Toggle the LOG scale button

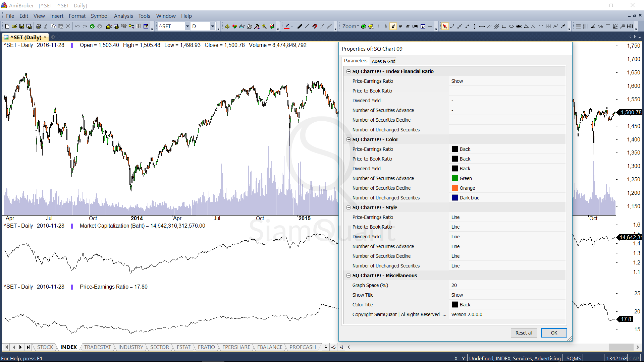click(415, 26)
